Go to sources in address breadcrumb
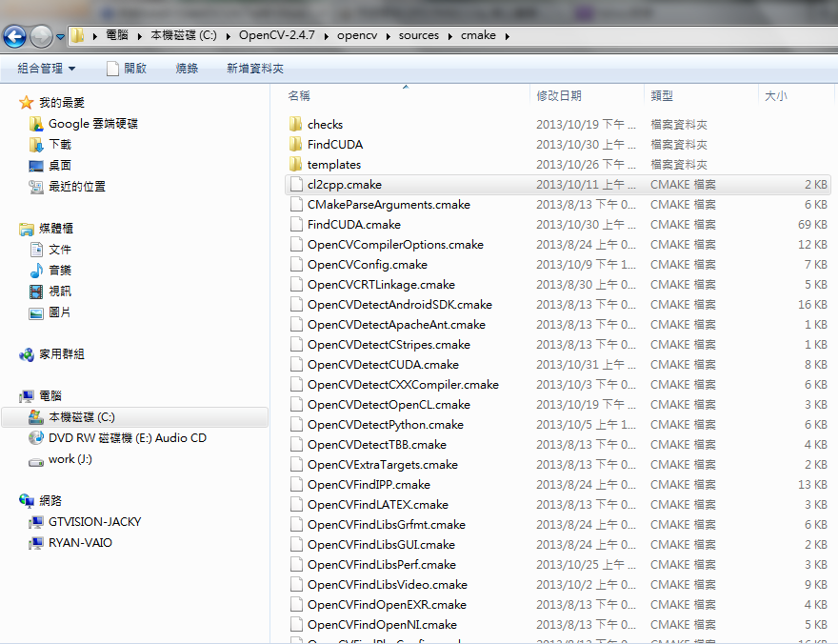838x644 pixels. coord(418,35)
